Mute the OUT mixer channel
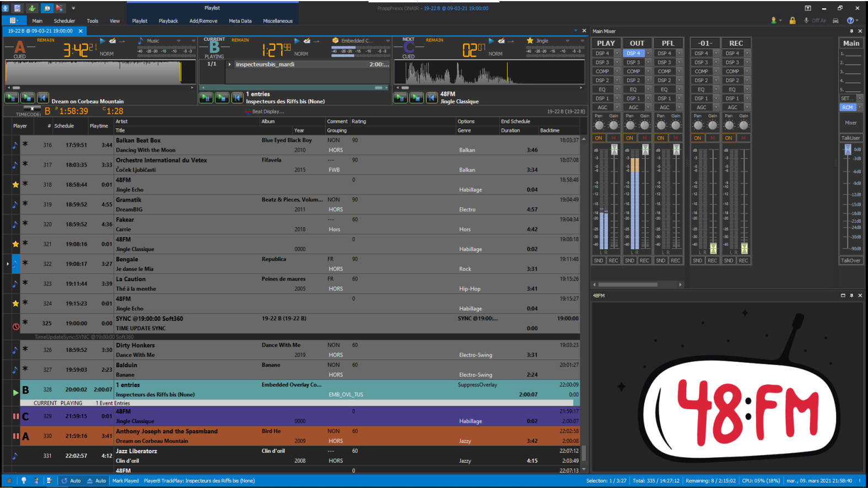 tap(644, 138)
